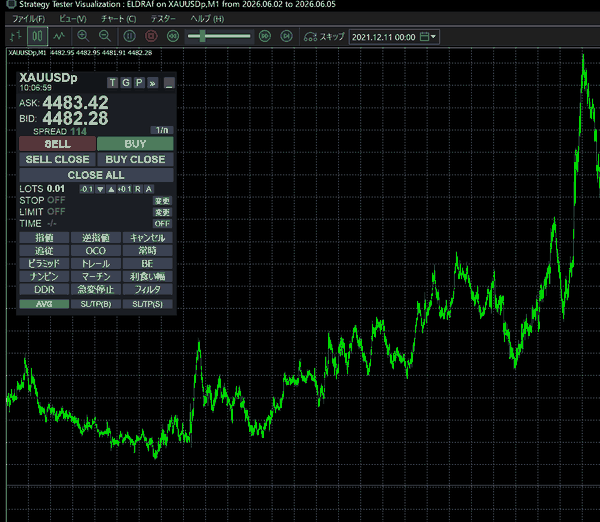Screen dimensions: 600x522
Task: Toggle the AVG indicator button
Action: coord(44,304)
